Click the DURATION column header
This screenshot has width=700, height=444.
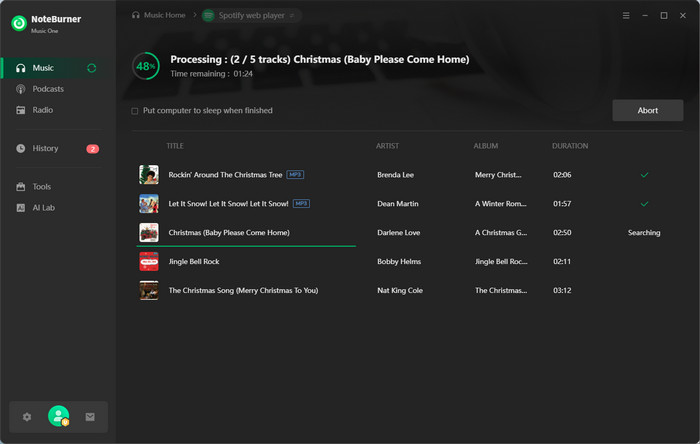570,146
